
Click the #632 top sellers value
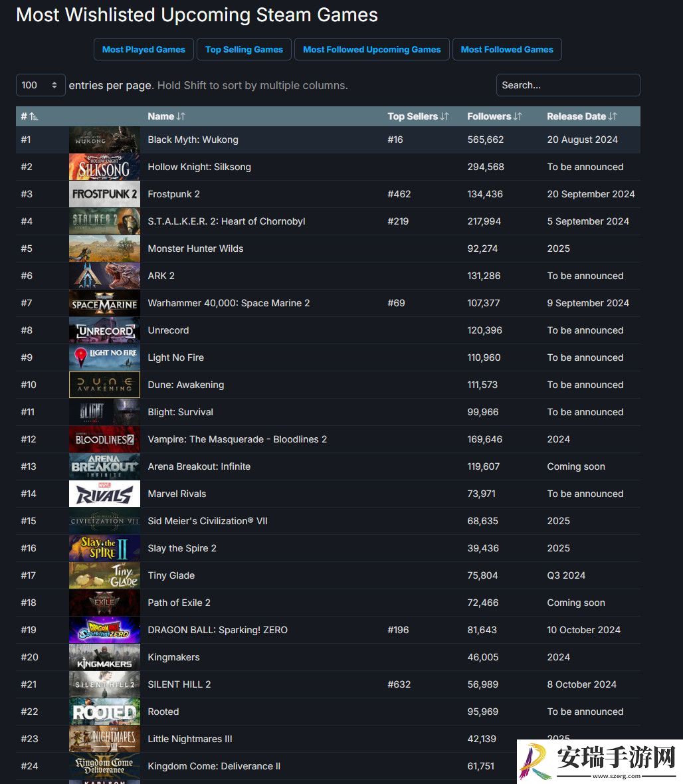click(399, 684)
